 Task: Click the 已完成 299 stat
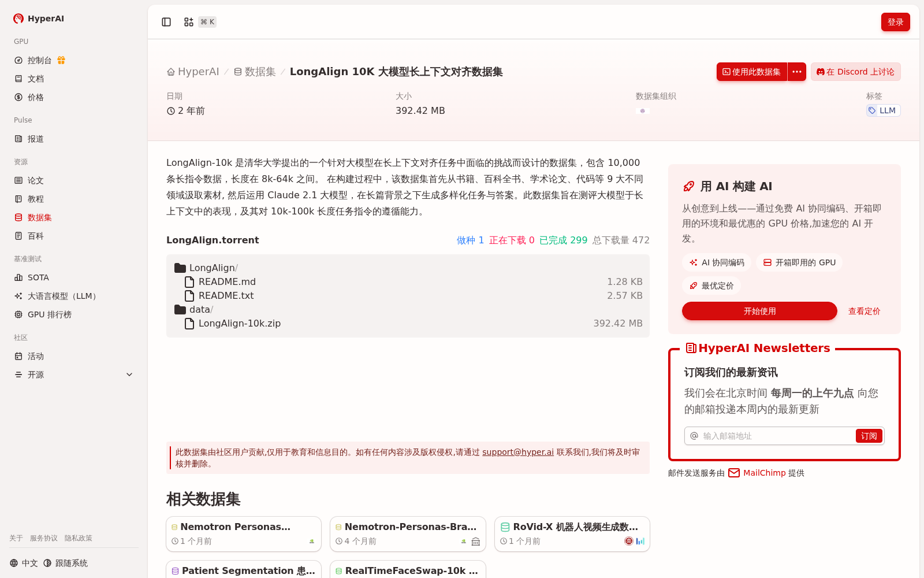(563, 240)
